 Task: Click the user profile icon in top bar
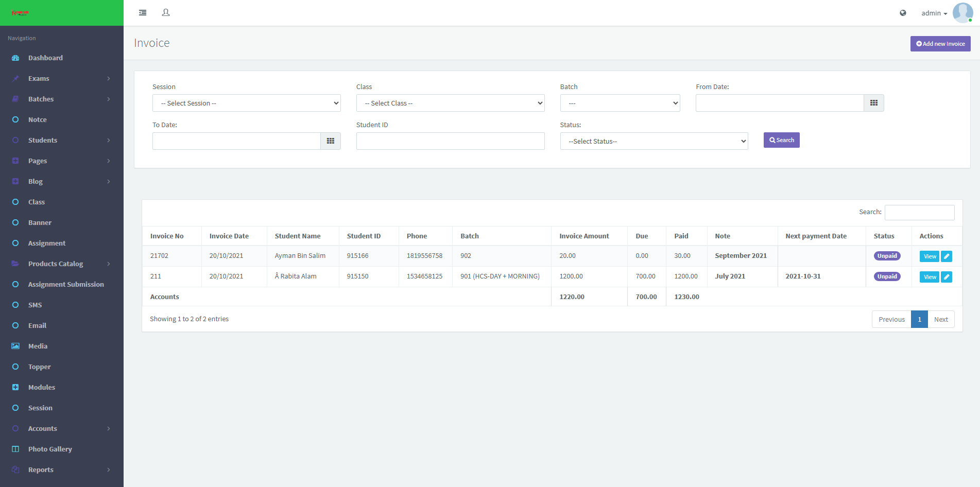[166, 13]
